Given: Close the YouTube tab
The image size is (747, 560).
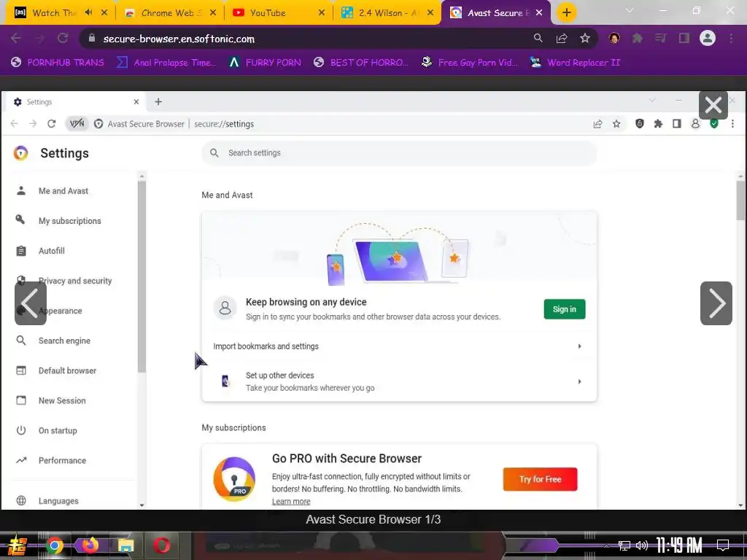Looking at the screenshot, I should coord(322,13).
